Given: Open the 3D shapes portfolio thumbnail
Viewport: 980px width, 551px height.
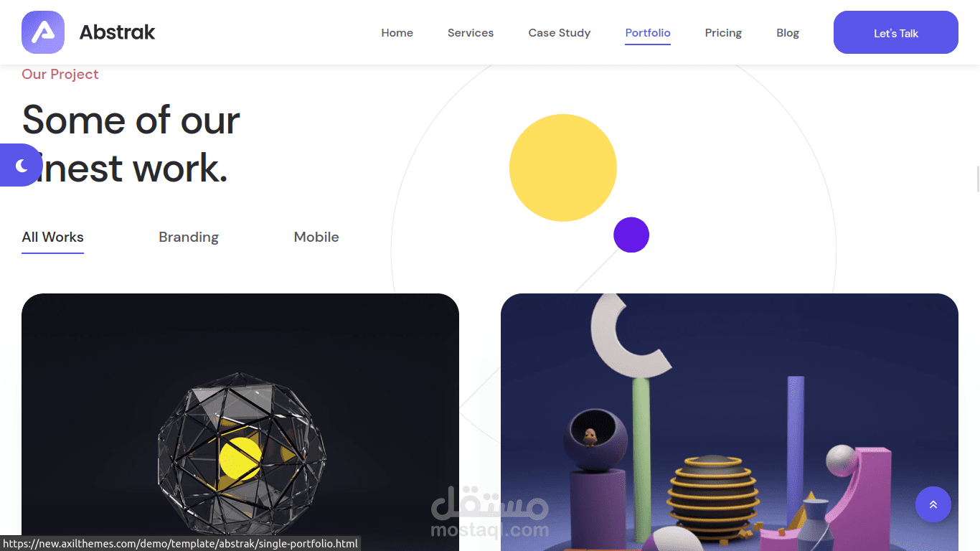Looking at the screenshot, I should 730,422.
